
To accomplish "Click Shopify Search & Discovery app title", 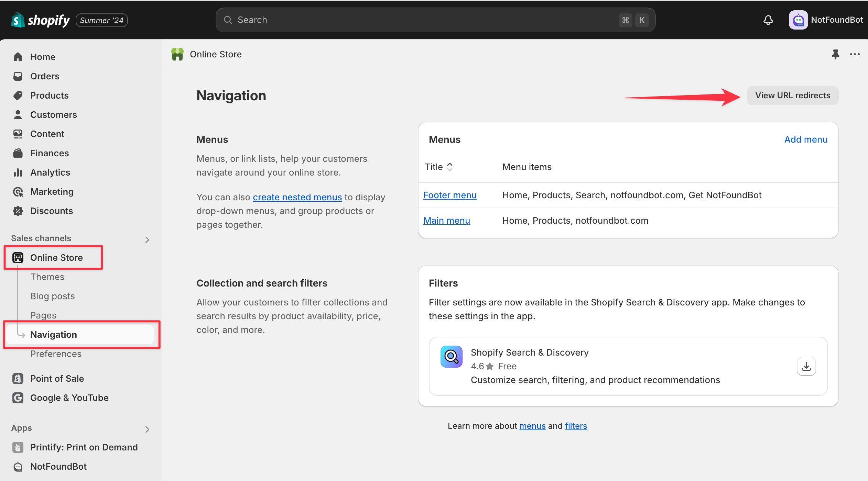I will point(530,352).
